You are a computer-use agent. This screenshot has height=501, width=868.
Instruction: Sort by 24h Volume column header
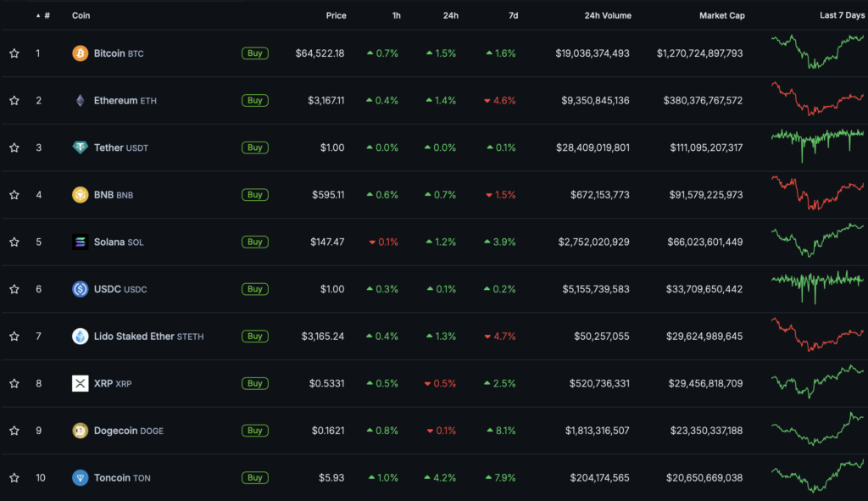607,15
